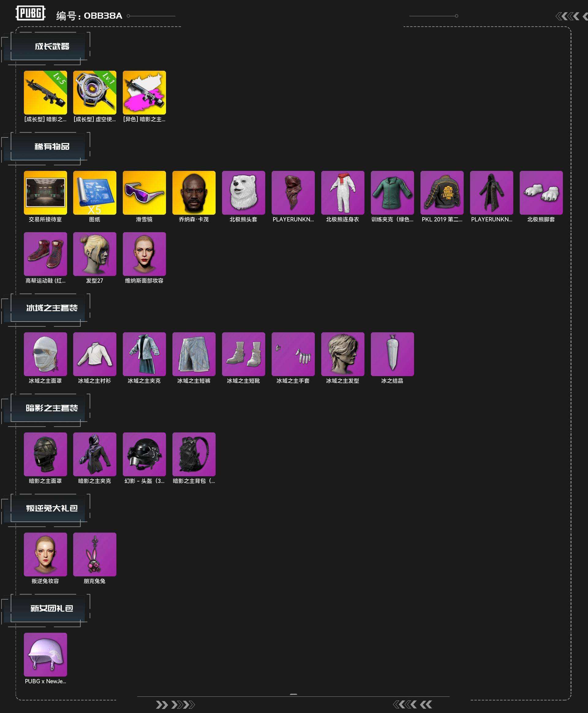The height and width of the screenshot is (713, 588).
Task: Click the PUBG logo at top
Action: [31, 13]
